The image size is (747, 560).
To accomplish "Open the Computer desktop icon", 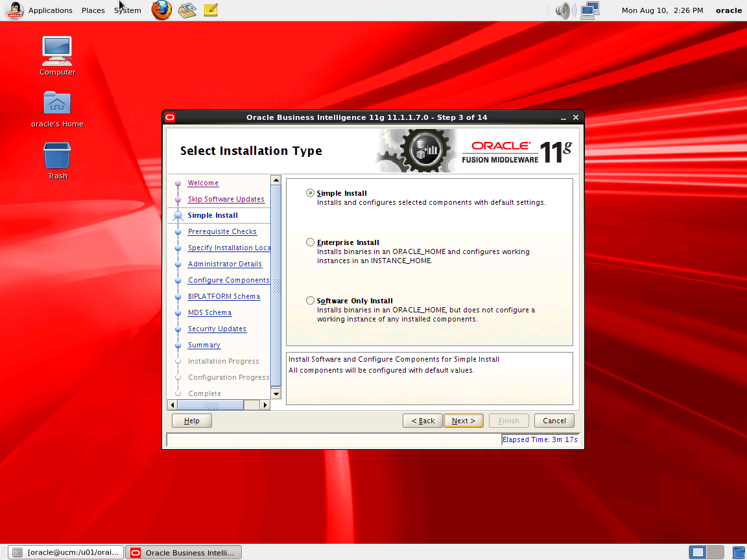I will 57,56.
